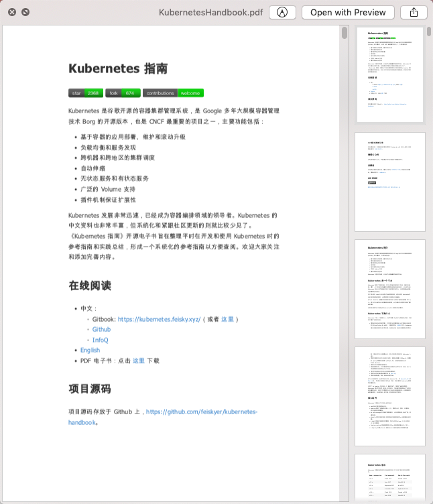433x504 pixels.
Task: Click the thumbnail sidebar scrollbar thumb
Action: click(x=429, y=31)
